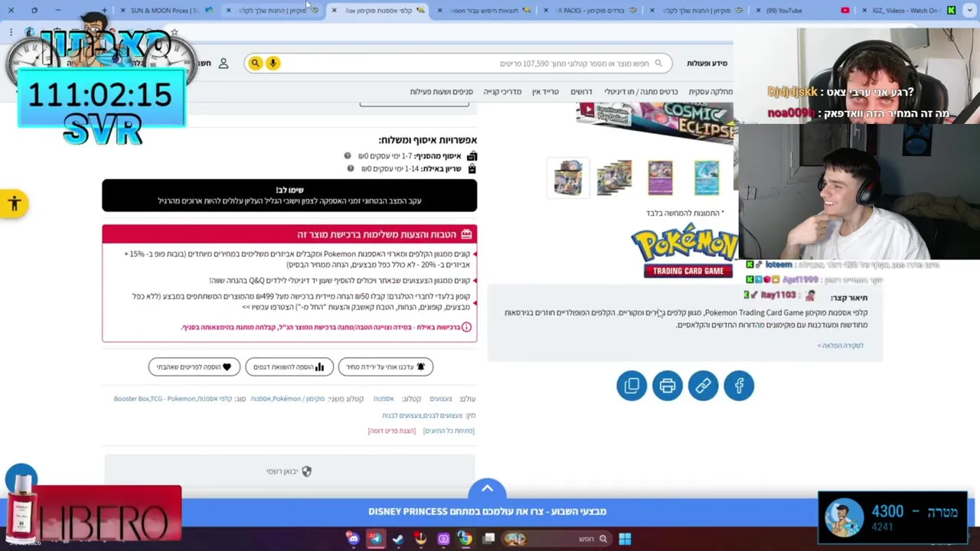Click the shield icon beside יבואן רשמי
Image resolution: width=980 pixels, height=551 pixels.
pyautogui.click(x=307, y=471)
